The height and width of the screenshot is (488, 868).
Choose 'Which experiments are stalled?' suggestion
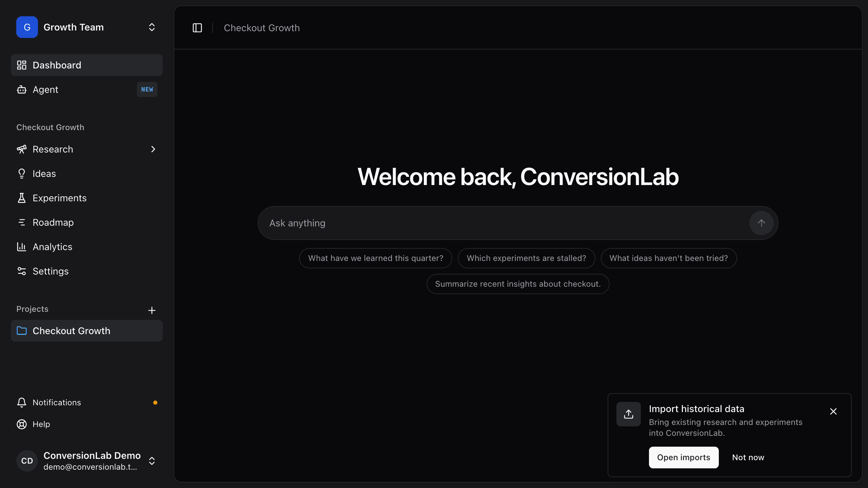point(526,258)
